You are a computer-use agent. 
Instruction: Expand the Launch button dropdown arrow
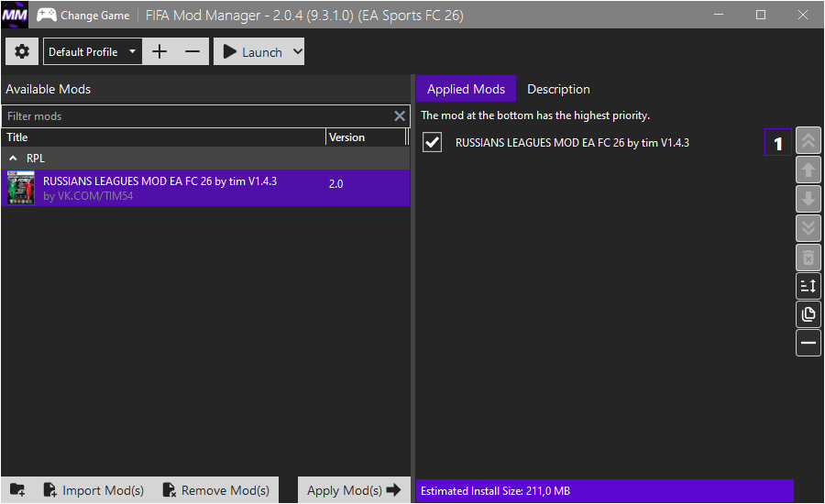[x=297, y=52]
